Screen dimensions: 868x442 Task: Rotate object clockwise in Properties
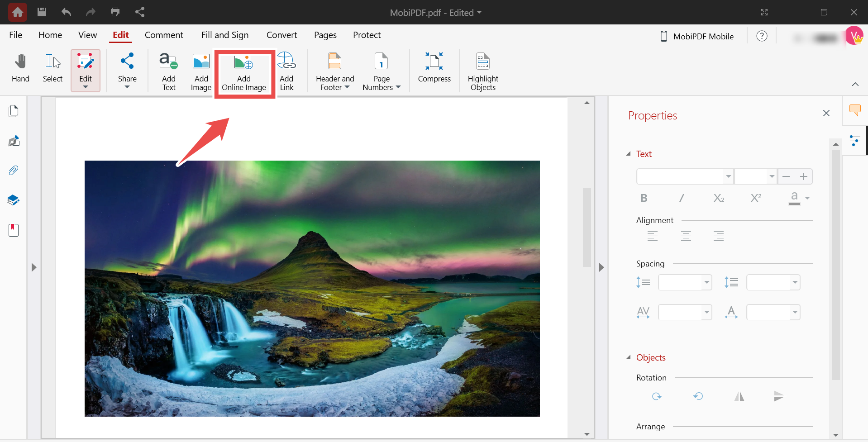657,397
